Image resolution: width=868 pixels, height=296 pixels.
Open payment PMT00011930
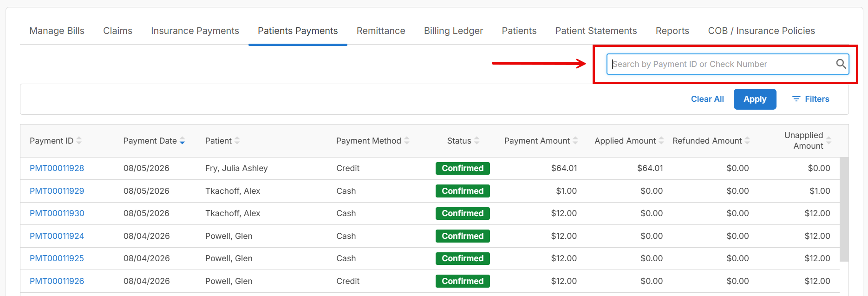pos(57,213)
